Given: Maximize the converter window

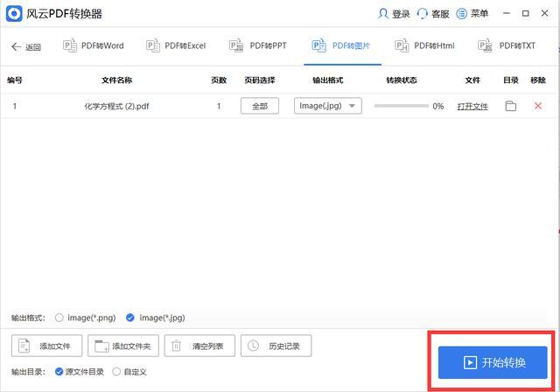Looking at the screenshot, I should (525, 14).
